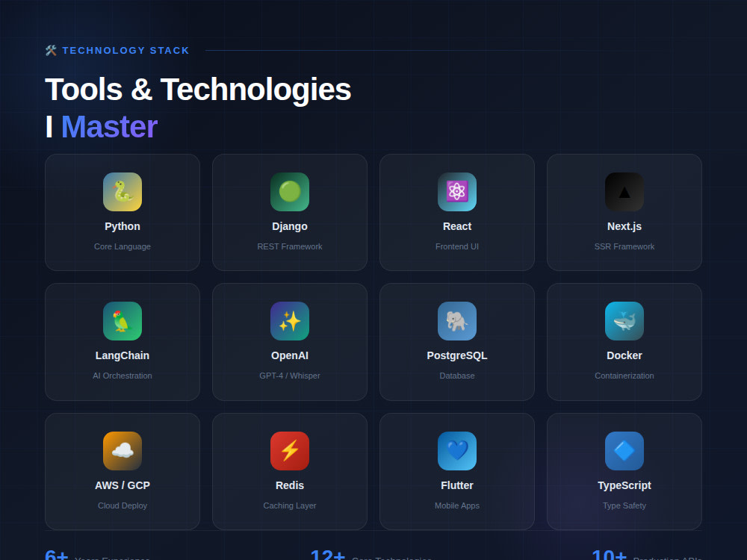Click the "SSR Framework" subtitle
Viewport: 747px width, 560px height.
click(x=624, y=246)
